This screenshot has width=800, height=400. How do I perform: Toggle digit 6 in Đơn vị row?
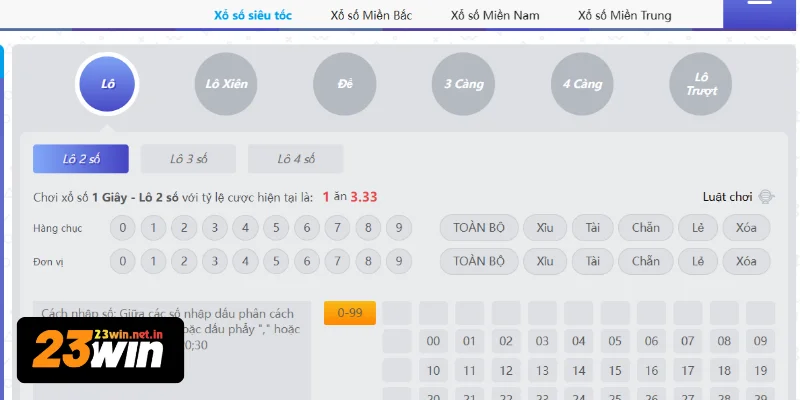point(307,261)
